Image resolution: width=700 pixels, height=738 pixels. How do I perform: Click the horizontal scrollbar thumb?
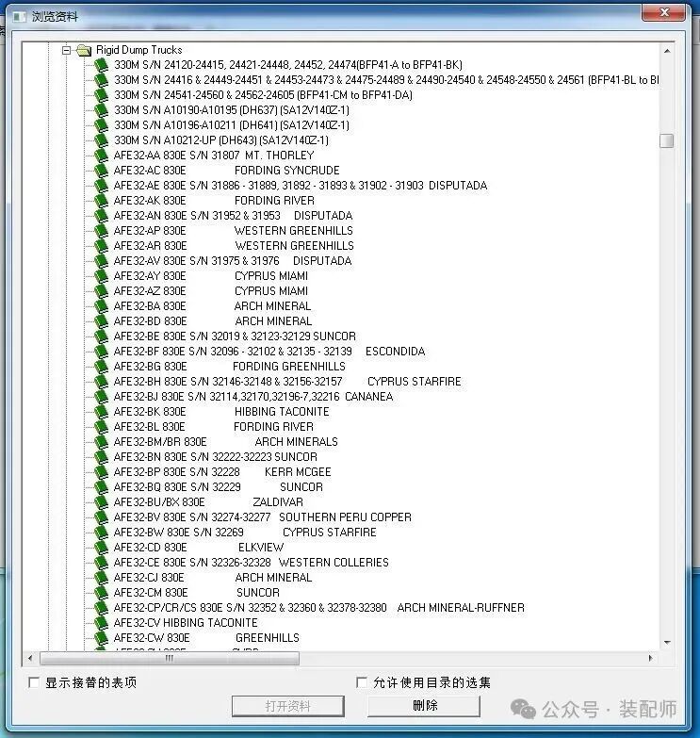tap(170, 658)
